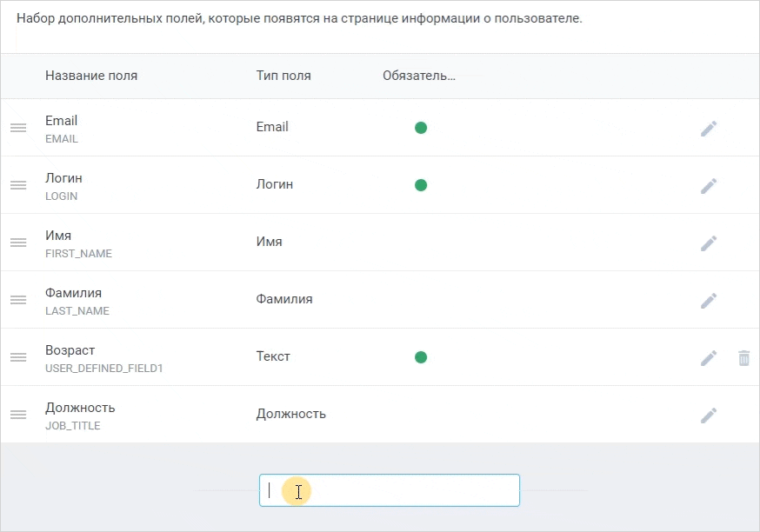
Task: Click drag handle beside Логин row
Action: pos(18,185)
